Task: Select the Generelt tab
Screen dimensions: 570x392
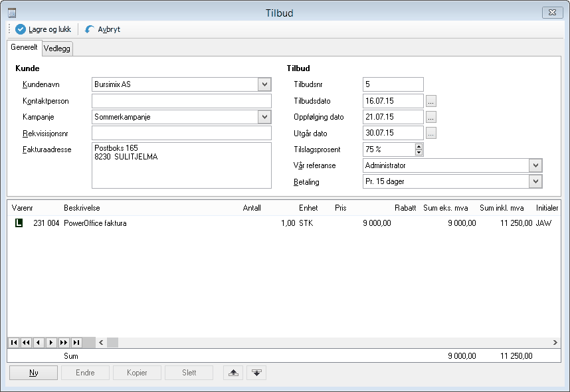Action: tap(24, 47)
